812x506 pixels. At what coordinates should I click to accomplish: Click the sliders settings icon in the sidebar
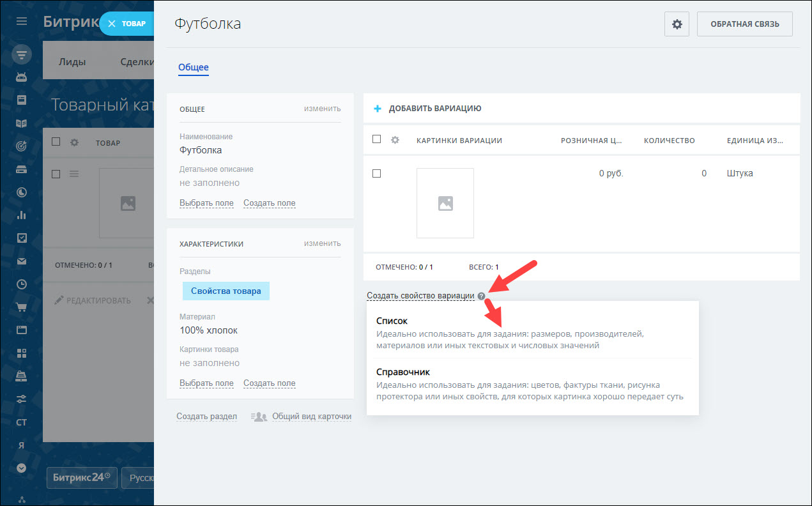tap(21, 399)
